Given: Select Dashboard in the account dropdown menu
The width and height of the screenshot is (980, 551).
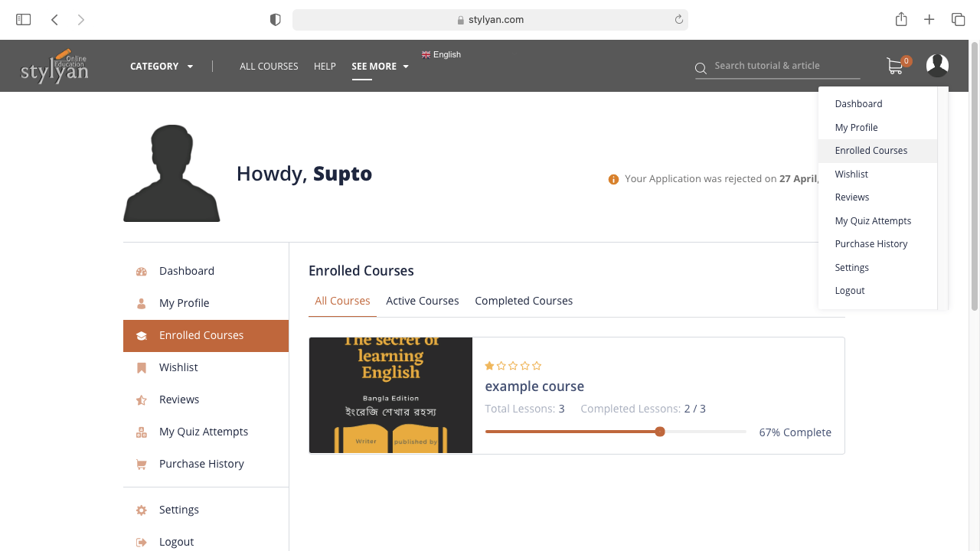Looking at the screenshot, I should (877, 104).
